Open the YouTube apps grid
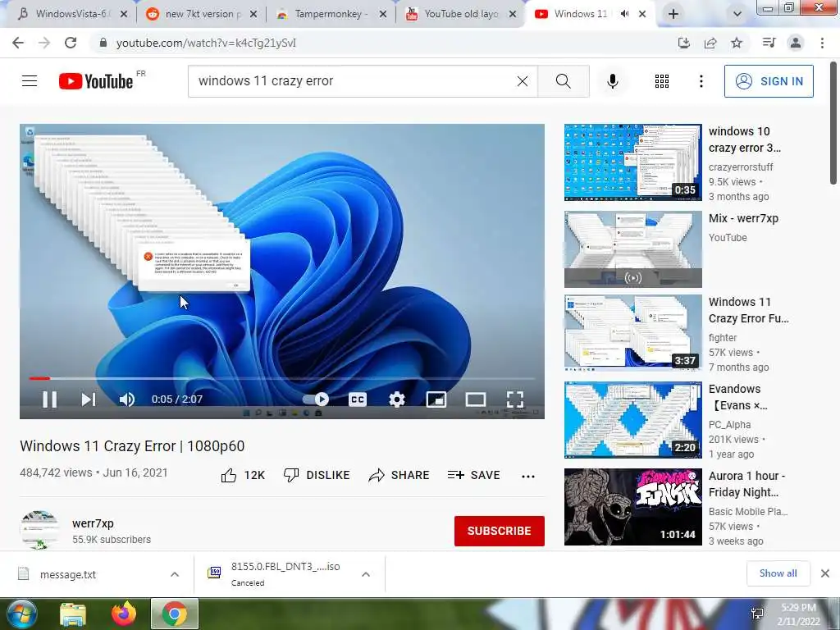Screen dimensions: 840x630 tap(662, 81)
